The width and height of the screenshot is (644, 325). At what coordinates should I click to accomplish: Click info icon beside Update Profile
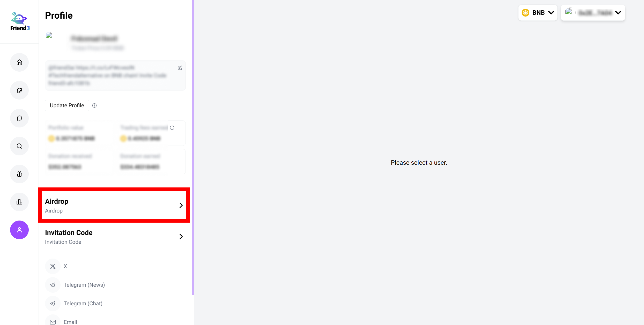[x=94, y=105]
